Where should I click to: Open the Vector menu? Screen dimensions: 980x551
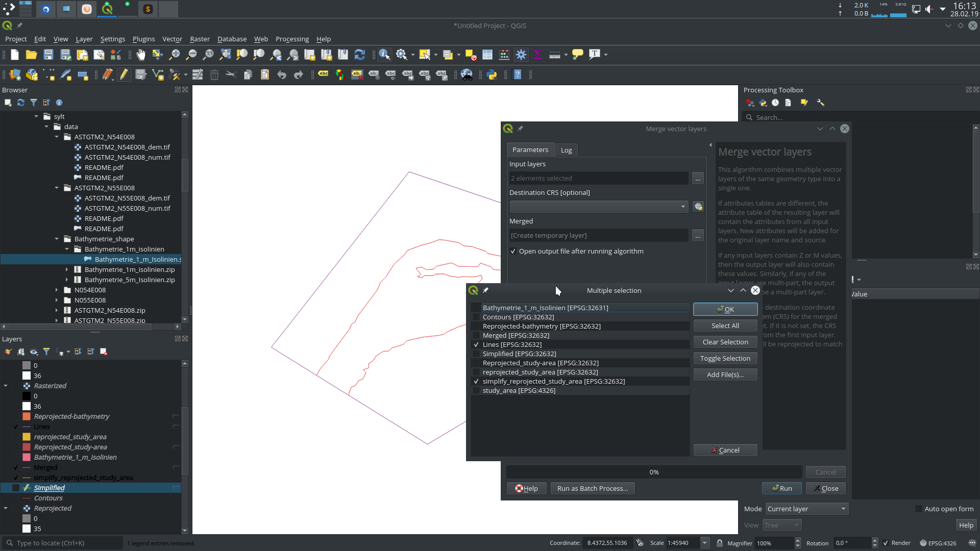click(172, 39)
